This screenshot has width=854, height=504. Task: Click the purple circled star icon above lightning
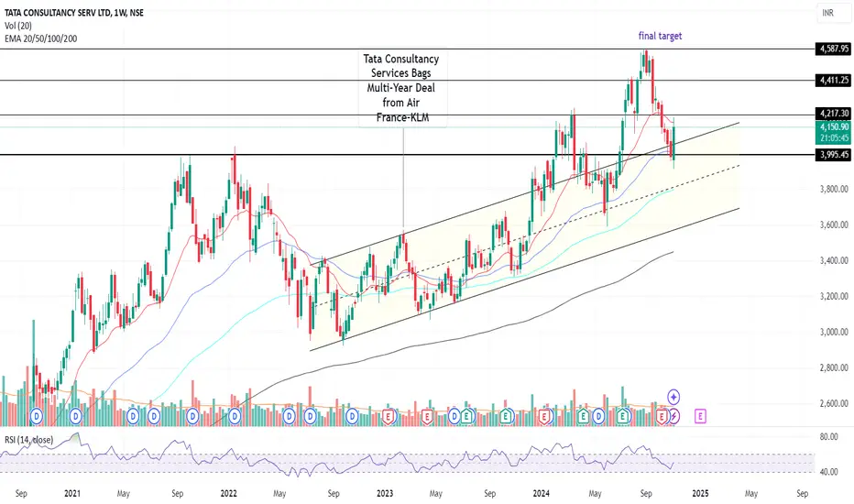(x=673, y=397)
